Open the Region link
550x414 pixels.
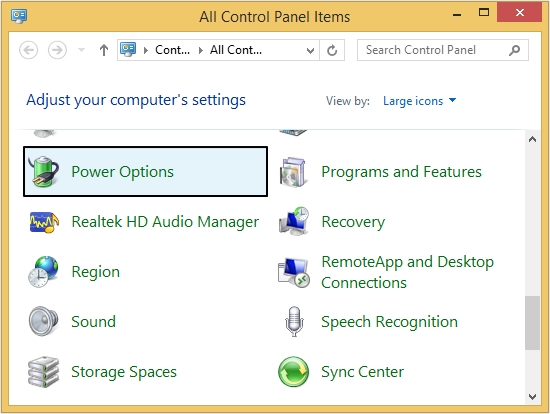[x=96, y=272]
